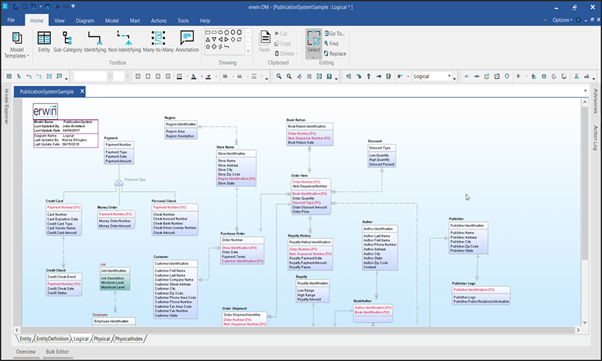The image size is (602, 361).
Task: Expand the Logical view dropdown
Action: pyautogui.click(x=432, y=76)
